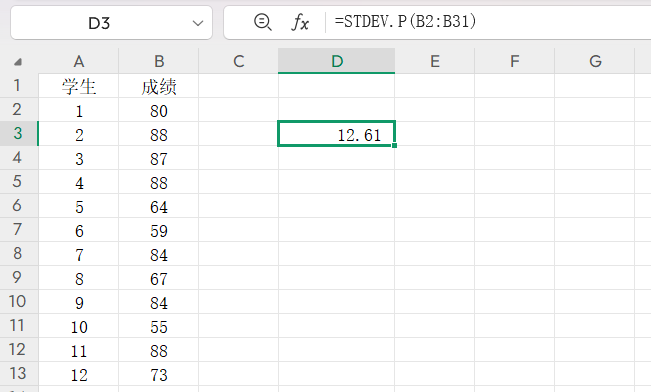
Task: Click the Name Box showing D3
Action: coord(111,23)
